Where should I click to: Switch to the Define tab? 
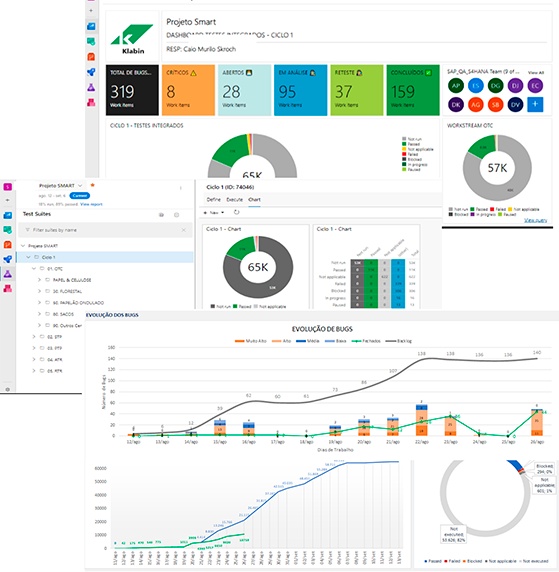click(x=213, y=200)
